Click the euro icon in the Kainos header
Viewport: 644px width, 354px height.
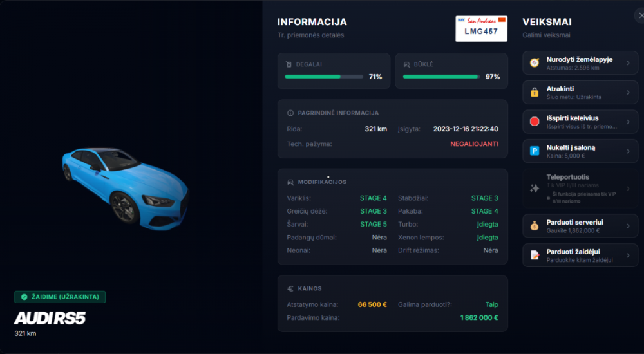(x=290, y=289)
